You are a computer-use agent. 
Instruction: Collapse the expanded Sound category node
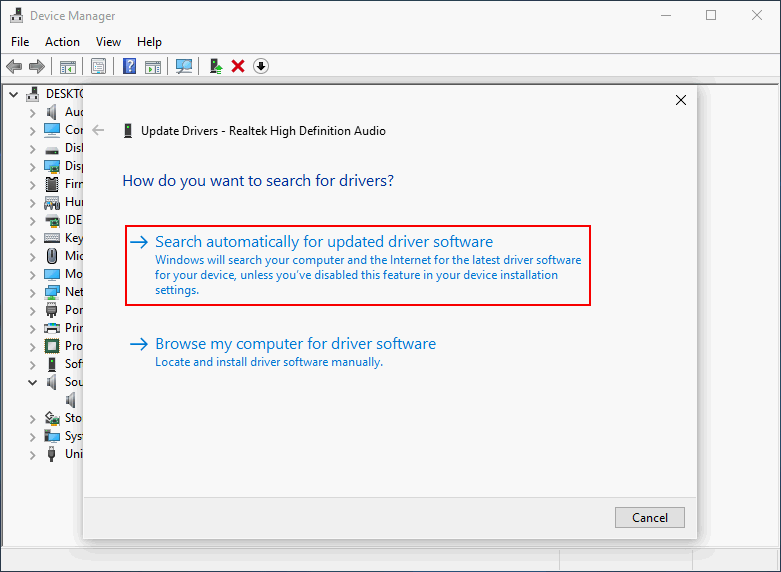pos(32,383)
